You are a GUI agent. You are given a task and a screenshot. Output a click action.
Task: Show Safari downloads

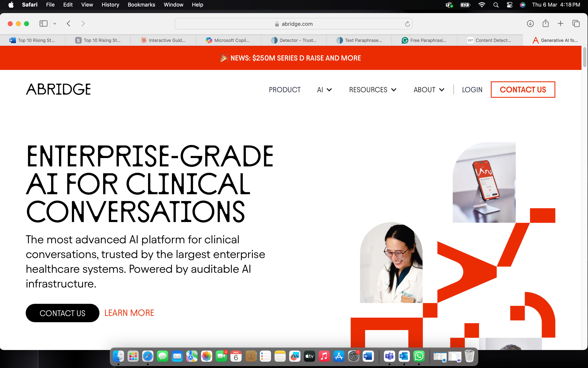(530, 24)
